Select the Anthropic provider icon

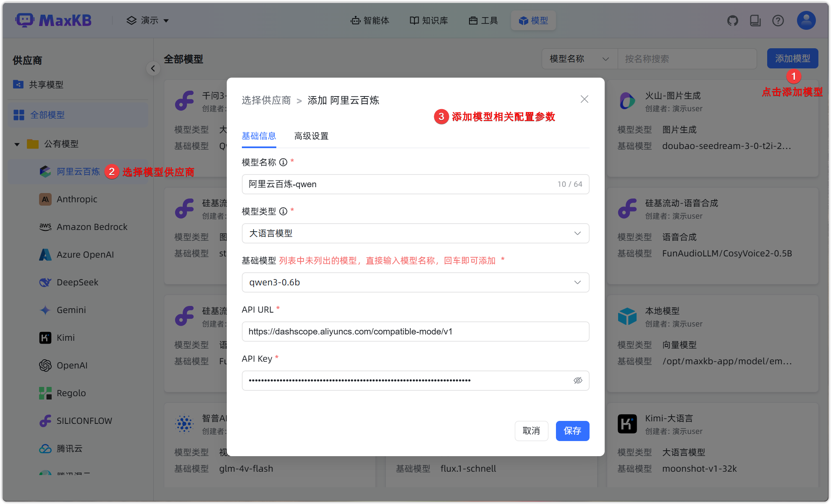(45, 199)
